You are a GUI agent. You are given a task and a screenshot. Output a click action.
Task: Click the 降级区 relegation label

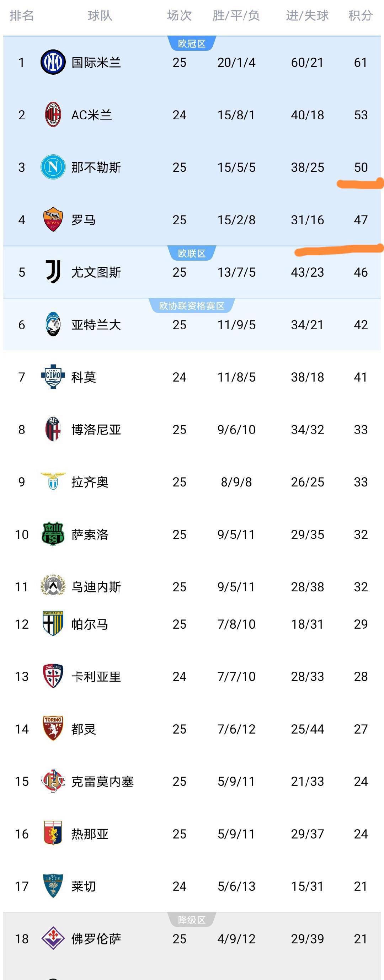[x=192, y=920]
